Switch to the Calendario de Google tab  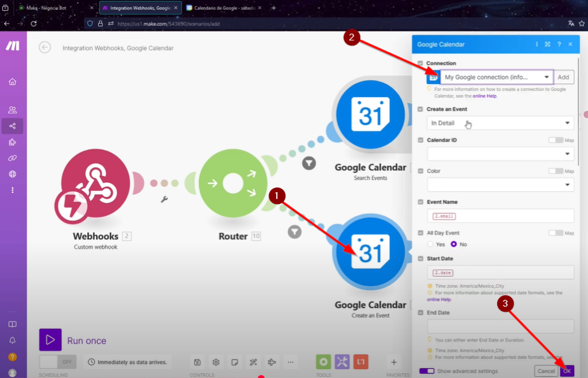(225, 8)
